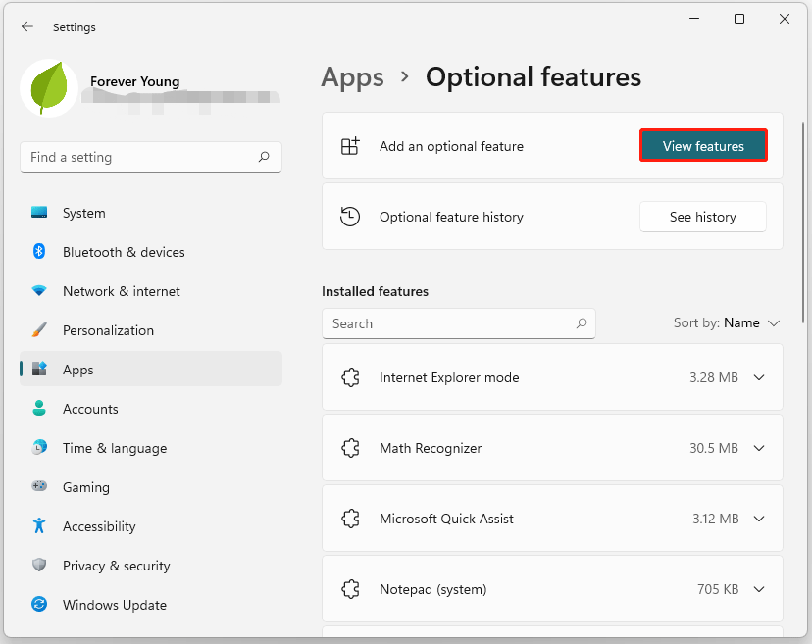Click the System monitor icon in sidebar
Screen dimensions: 812x644
(39, 213)
